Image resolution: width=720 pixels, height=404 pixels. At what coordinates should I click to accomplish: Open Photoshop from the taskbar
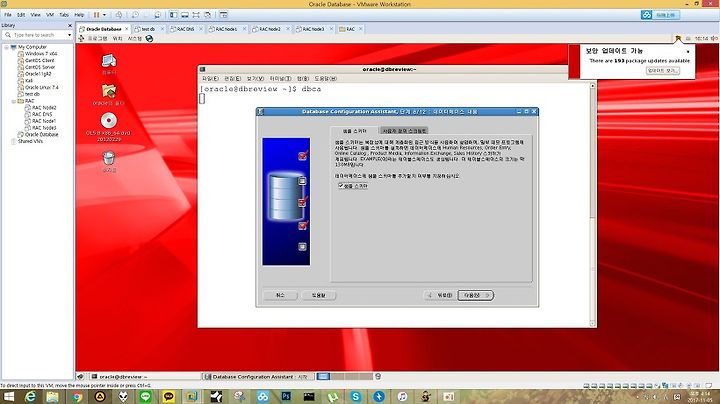pos(286,397)
